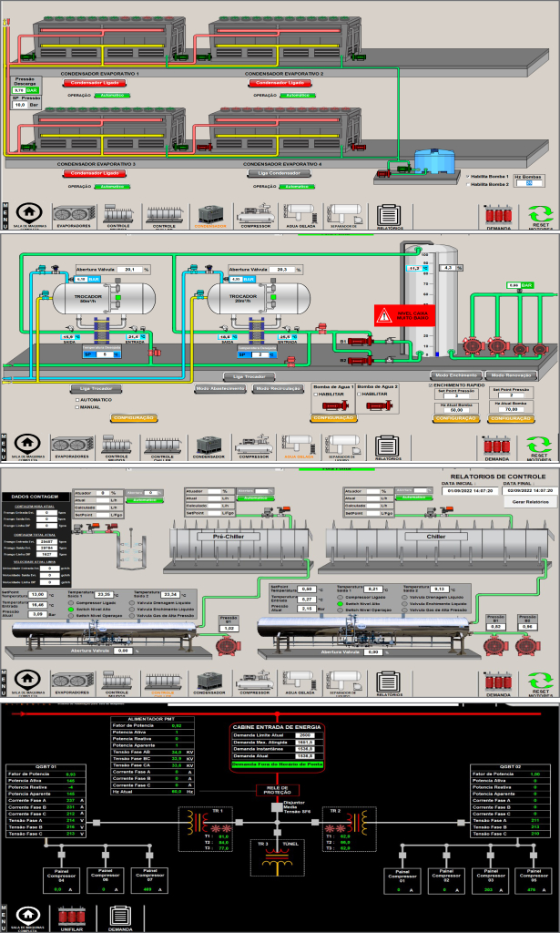Tick HABILITAR under Bomba de Agua 1
Viewport: 560px width, 933px height.
pyautogui.click(x=316, y=394)
